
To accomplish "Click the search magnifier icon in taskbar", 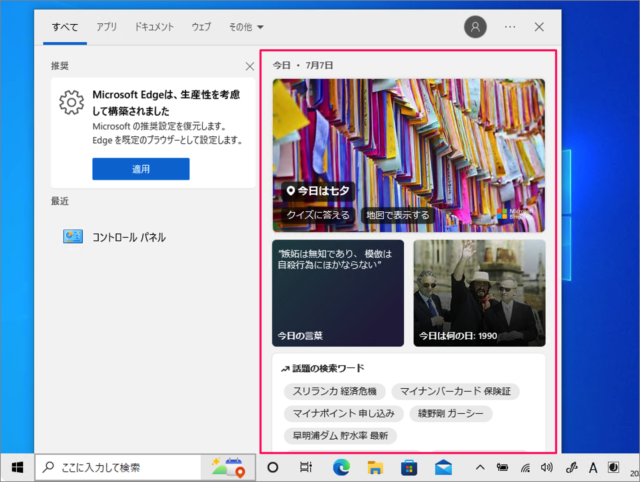I will pyautogui.click(x=49, y=467).
